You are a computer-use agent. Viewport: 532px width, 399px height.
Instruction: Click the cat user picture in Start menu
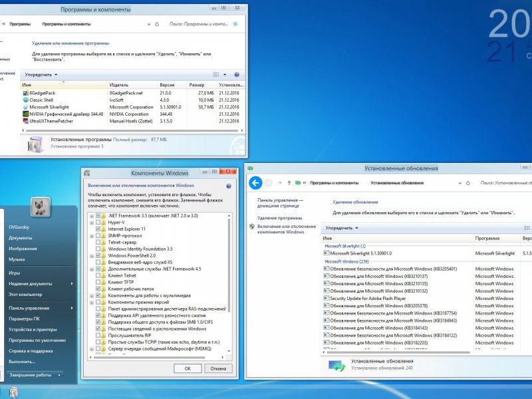point(41,207)
